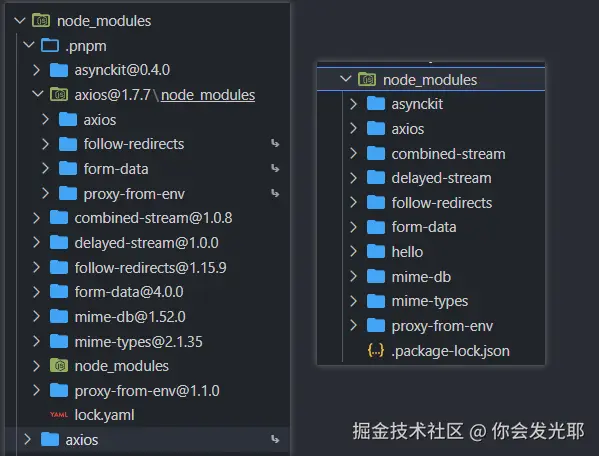This screenshot has width=599, height=456.
Task: Collapse the .pnpm folder chevron
Action: coord(29,45)
